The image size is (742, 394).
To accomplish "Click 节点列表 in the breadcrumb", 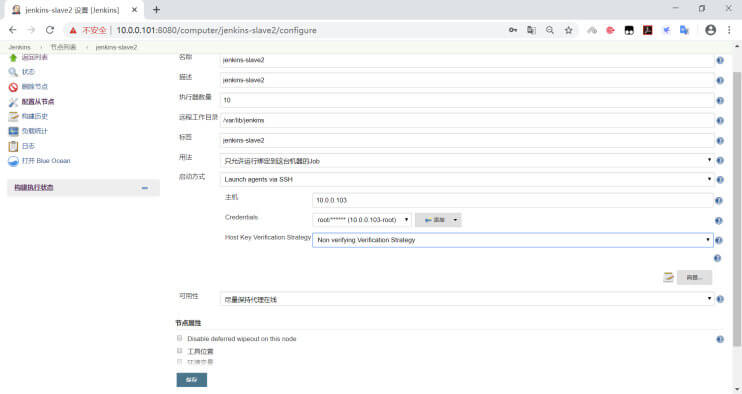I will (x=63, y=47).
